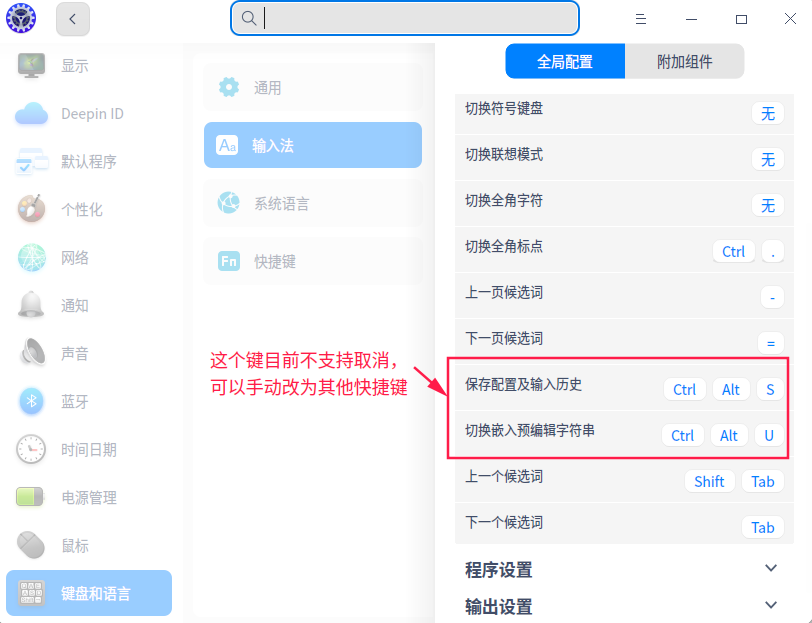Viewport: 812px width, 623px height.
Task: Click Ctrl key of 保存配置及输入历史
Action: [x=685, y=389]
